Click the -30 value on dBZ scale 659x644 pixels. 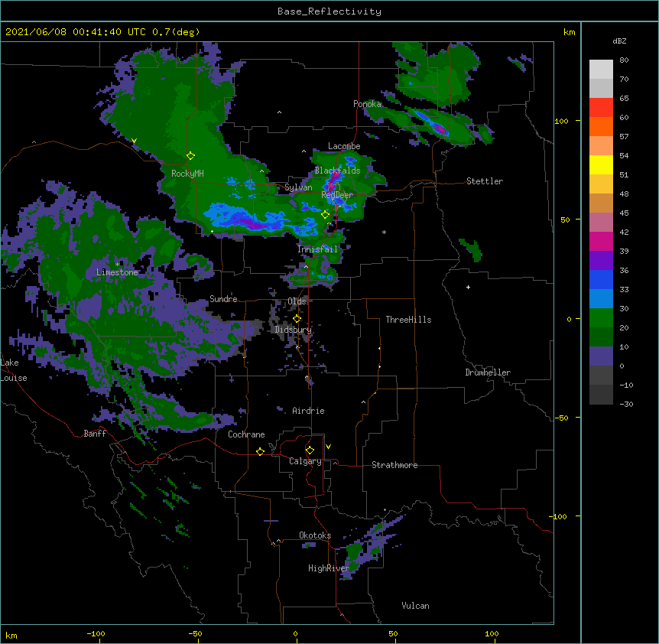[626, 405]
